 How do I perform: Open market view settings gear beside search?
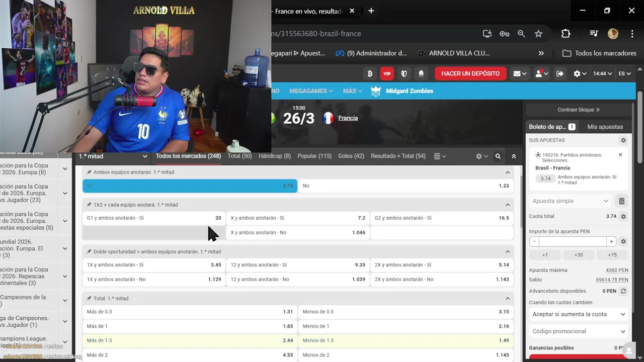pos(482,156)
